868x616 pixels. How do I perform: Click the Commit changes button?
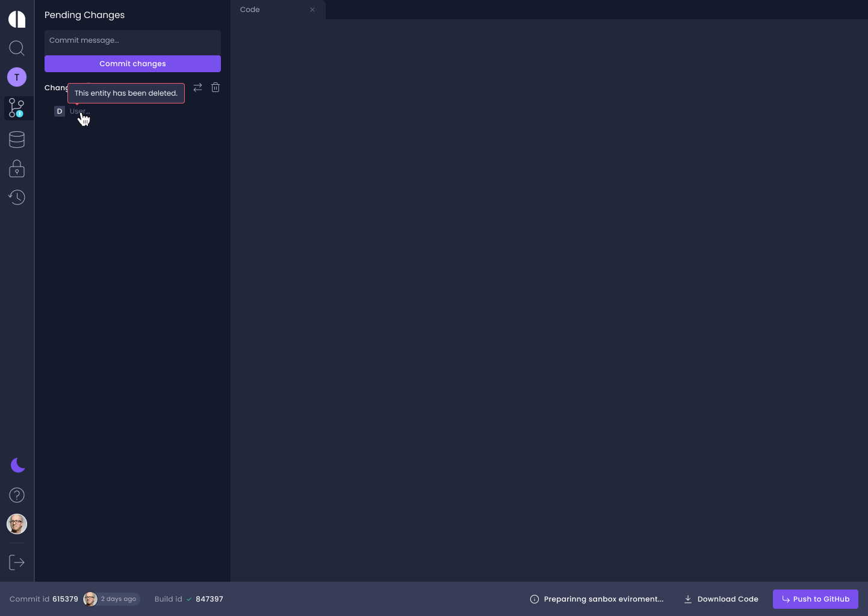click(x=132, y=64)
